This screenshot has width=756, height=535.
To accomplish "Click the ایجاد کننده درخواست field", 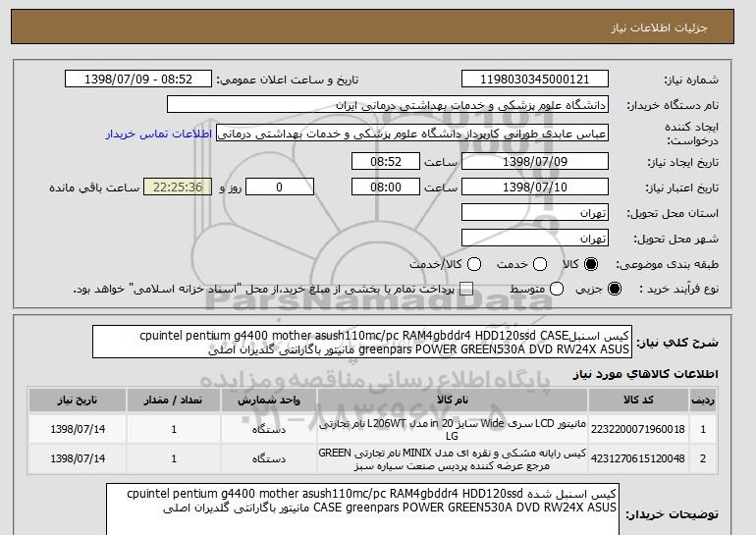I will 412,134.
